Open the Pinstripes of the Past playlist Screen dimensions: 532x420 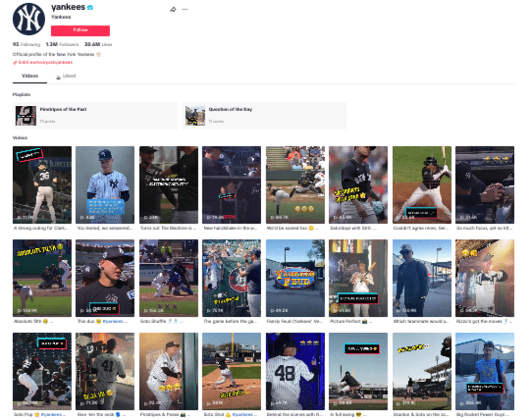(x=95, y=115)
